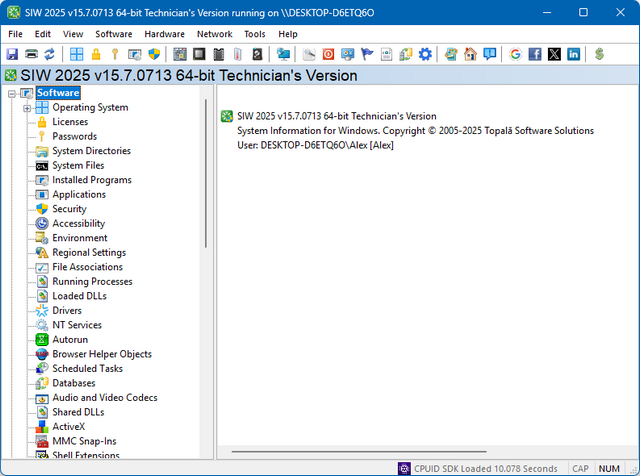Screen dimensions: 640x476
Task: Click the home icon in the toolbar
Action: pos(469,54)
